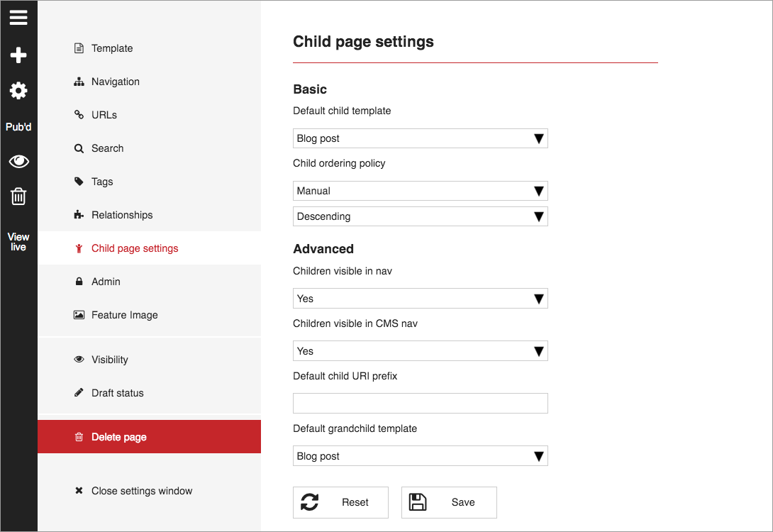
Task: Focus the Default child URI prefix field
Action: click(x=421, y=404)
